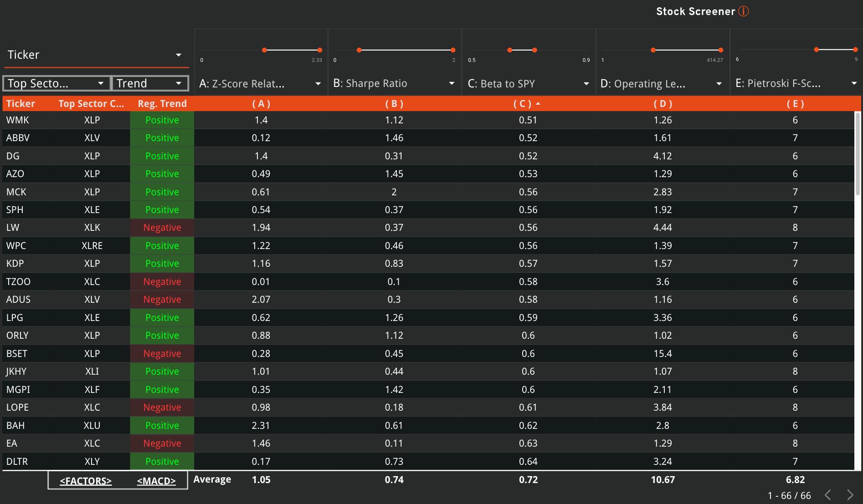
Task: Click the Z-Score slider left handle
Action: pyautogui.click(x=264, y=50)
